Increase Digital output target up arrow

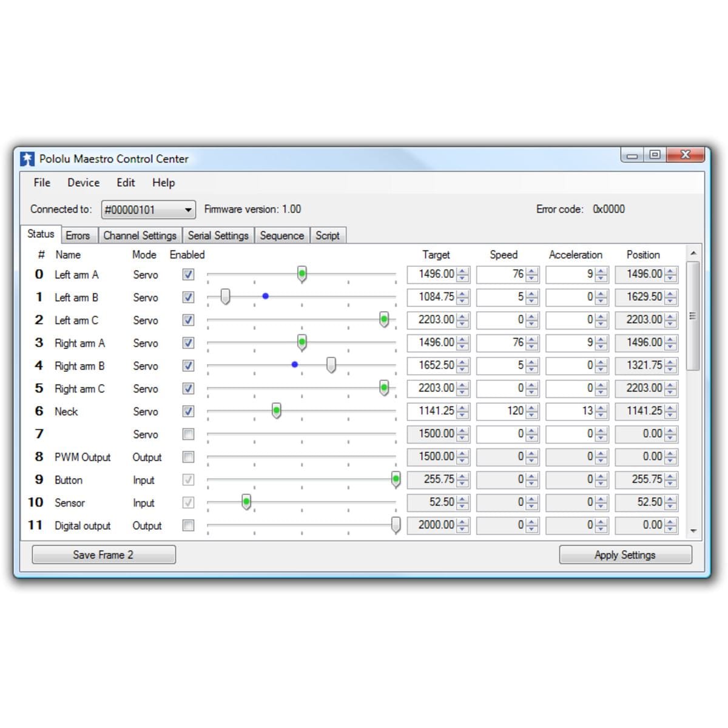pos(463,522)
